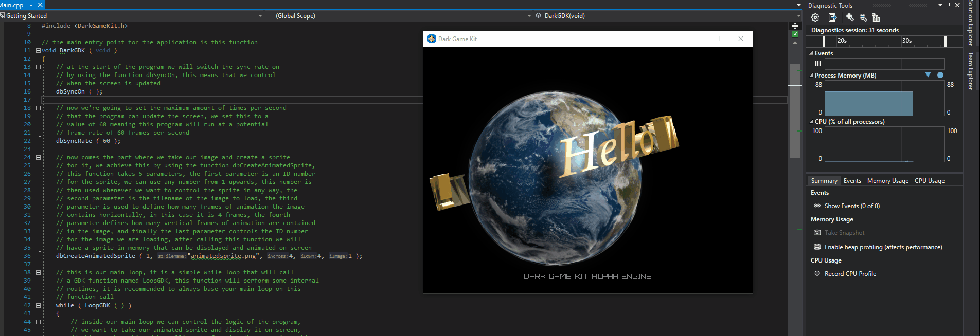Click the 30s mark on the timeline ruler

tap(907, 41)
